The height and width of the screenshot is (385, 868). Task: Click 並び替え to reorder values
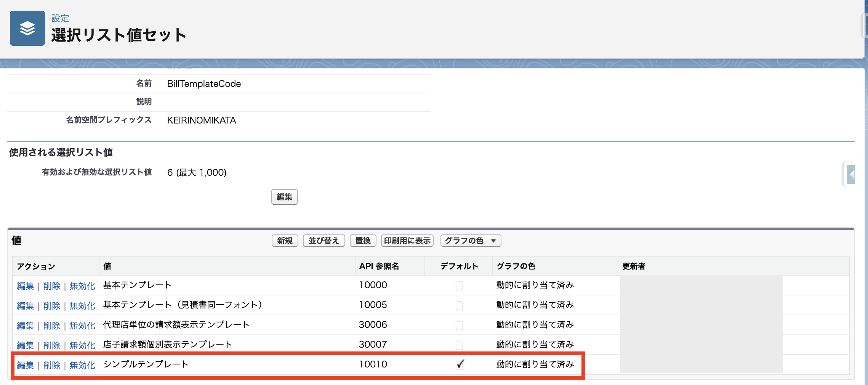point(323,241)
